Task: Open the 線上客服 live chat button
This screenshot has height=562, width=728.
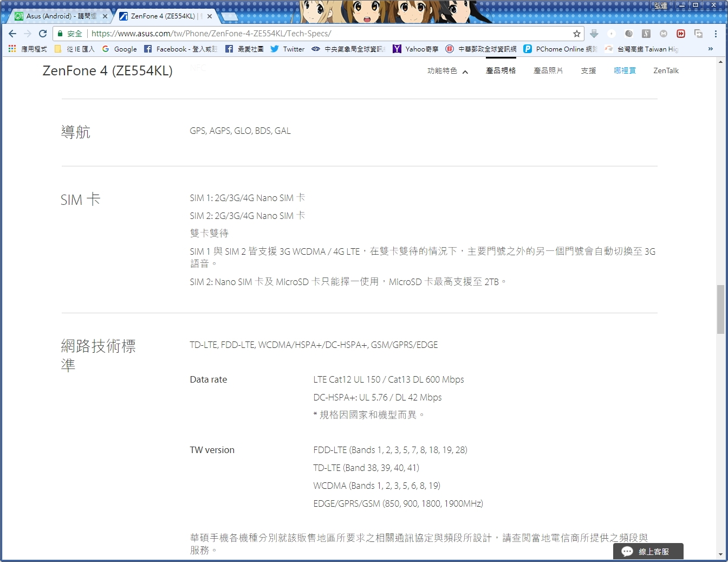Action: (x=648, y=551)
